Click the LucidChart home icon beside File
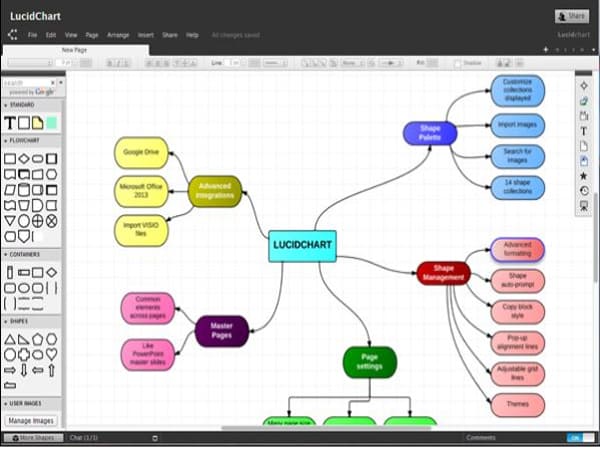600x450 pixels. point(13,35)
